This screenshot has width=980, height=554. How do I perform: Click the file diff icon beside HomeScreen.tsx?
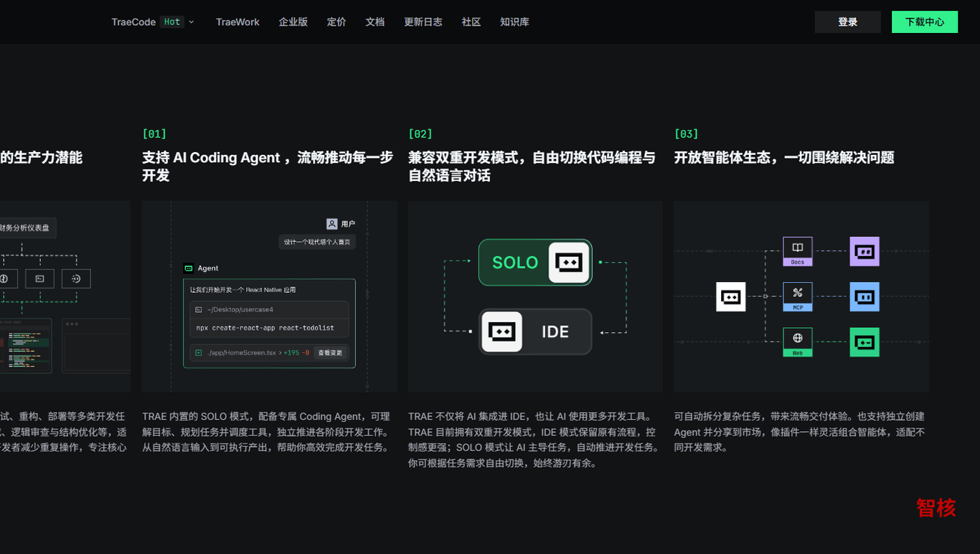click(x=199, y=352)
